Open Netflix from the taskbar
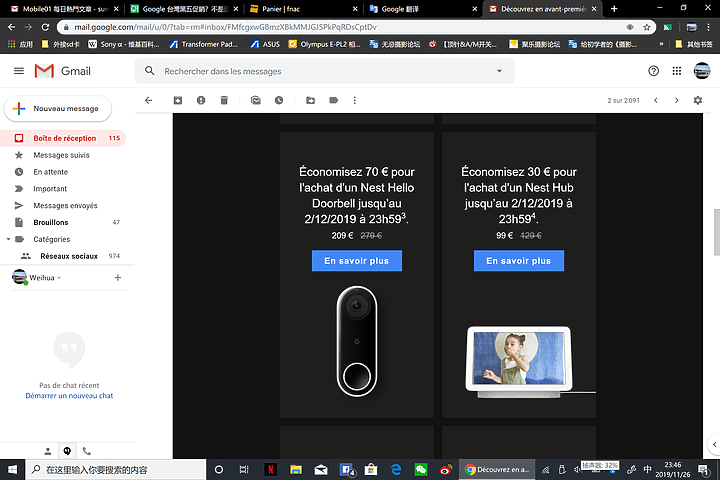The height and width of the screenshot is (480, 720). tap(270, 469)
